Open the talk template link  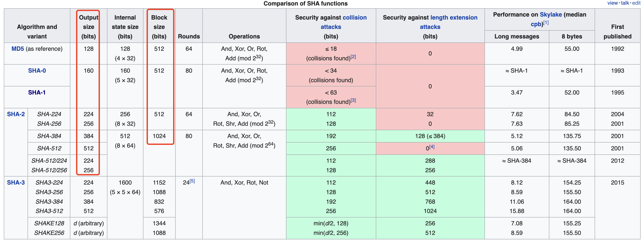(625, 3)
